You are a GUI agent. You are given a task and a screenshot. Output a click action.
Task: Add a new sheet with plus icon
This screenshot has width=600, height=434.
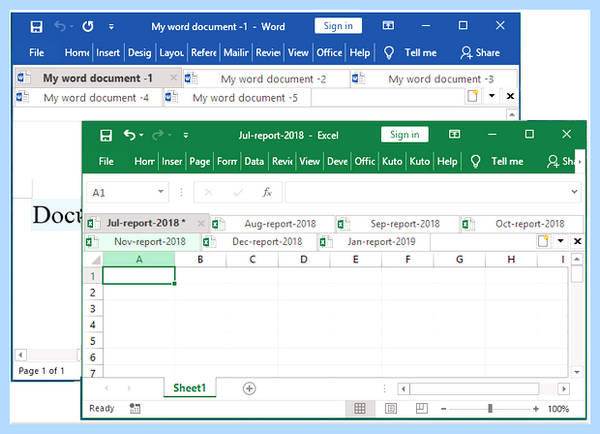(249, 388)
